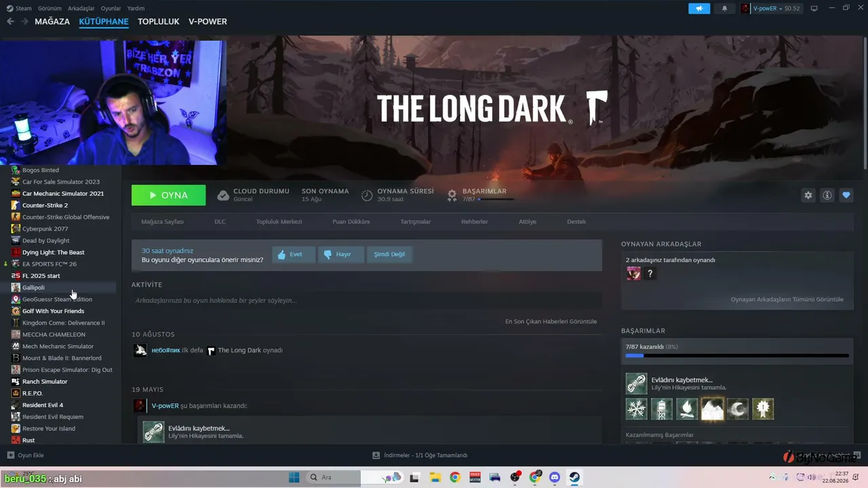Image resolution: width=868 pixels, height=488 pixels.
Task: Open the Windows Start menu
Action: [294, 477]
